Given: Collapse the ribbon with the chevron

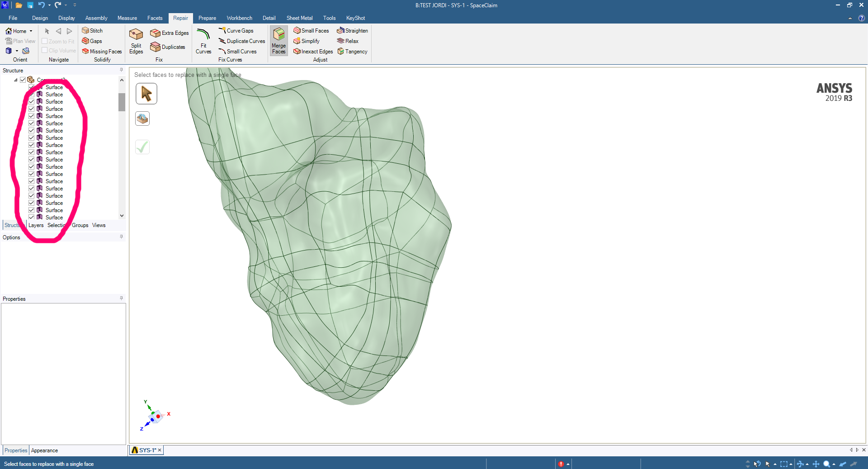Looking at the screenshot, I should [x=850, y=19].
